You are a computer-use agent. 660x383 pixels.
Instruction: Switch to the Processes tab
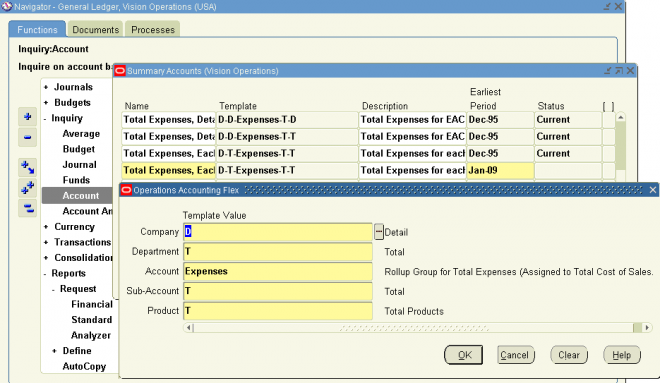tap(153, 29)
